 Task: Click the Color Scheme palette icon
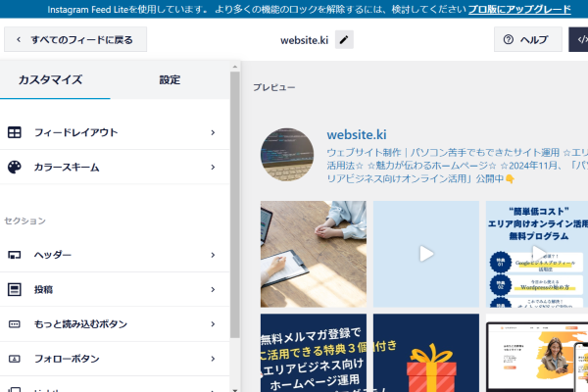pyautogui.click(x=15, y=167)
